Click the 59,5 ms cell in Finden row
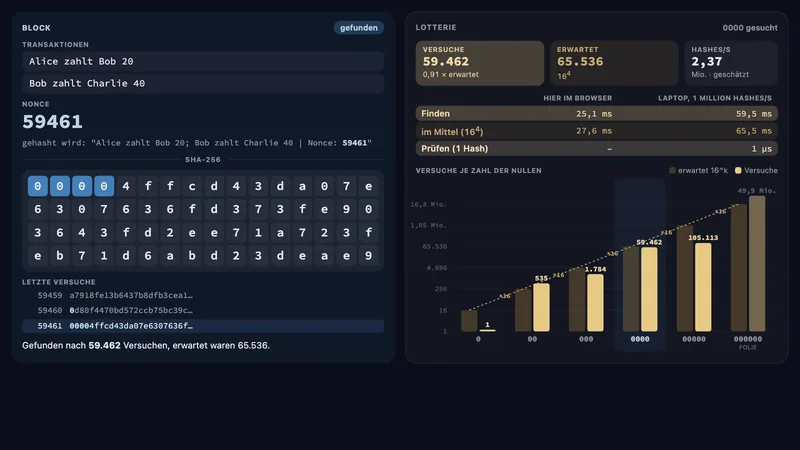Screen dimensions: 800x450 click(x=754, y=114)
